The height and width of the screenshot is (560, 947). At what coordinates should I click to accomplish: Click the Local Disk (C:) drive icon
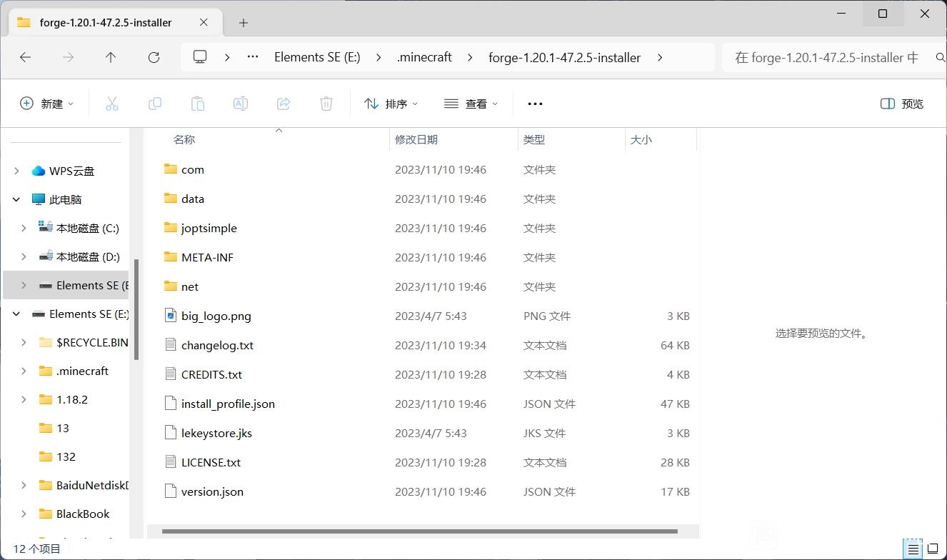coord(46,227)
